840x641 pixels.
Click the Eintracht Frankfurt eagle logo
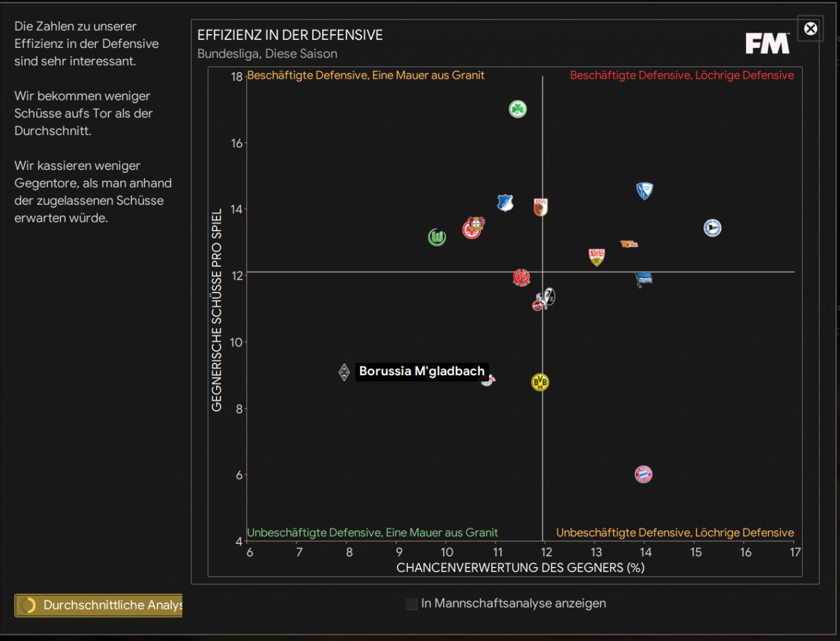click(x=471, y=230)
